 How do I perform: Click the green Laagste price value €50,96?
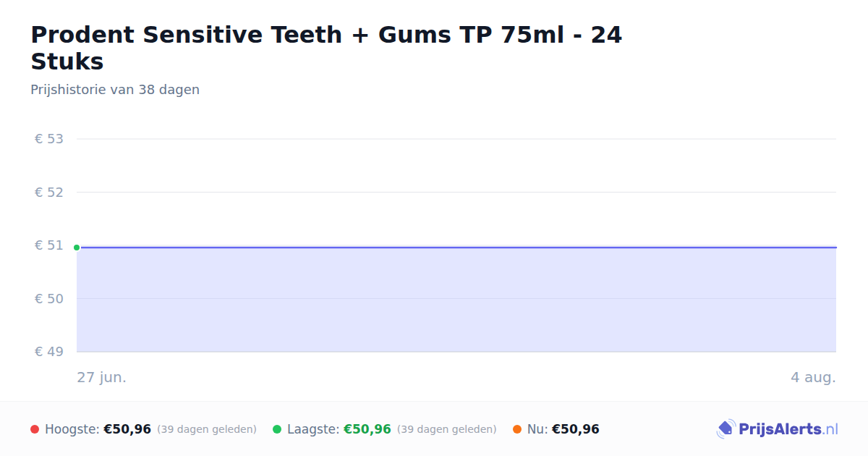click(367, 429)
